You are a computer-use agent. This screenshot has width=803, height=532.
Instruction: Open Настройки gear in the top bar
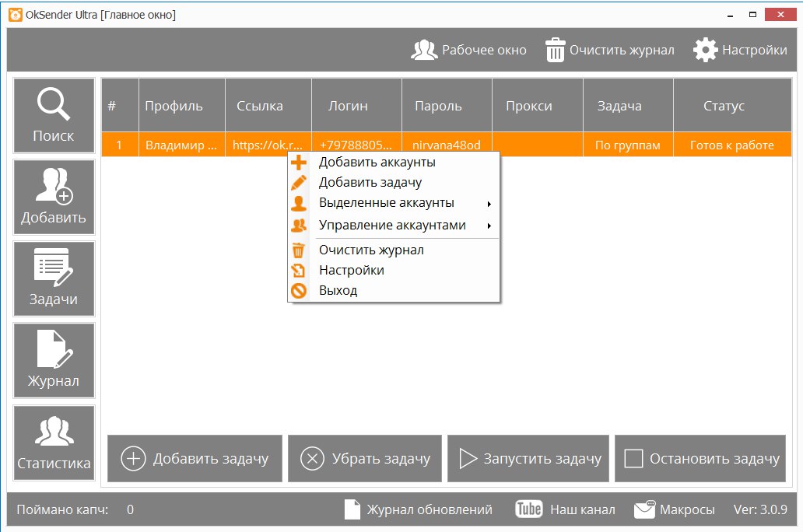(740, 50)
